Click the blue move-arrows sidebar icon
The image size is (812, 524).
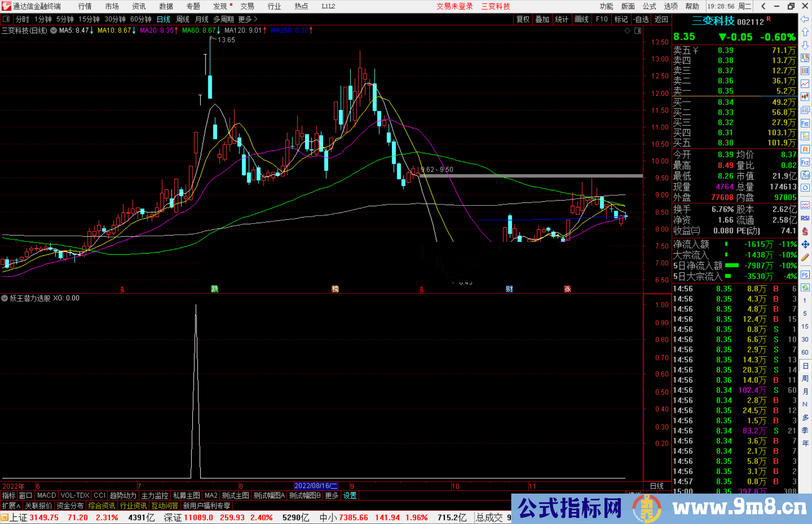point(805,245)
